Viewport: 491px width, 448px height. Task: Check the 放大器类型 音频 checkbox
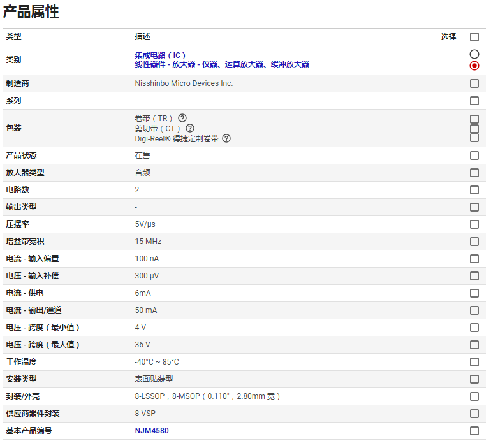pyautogui.click(x=474, y=173)
